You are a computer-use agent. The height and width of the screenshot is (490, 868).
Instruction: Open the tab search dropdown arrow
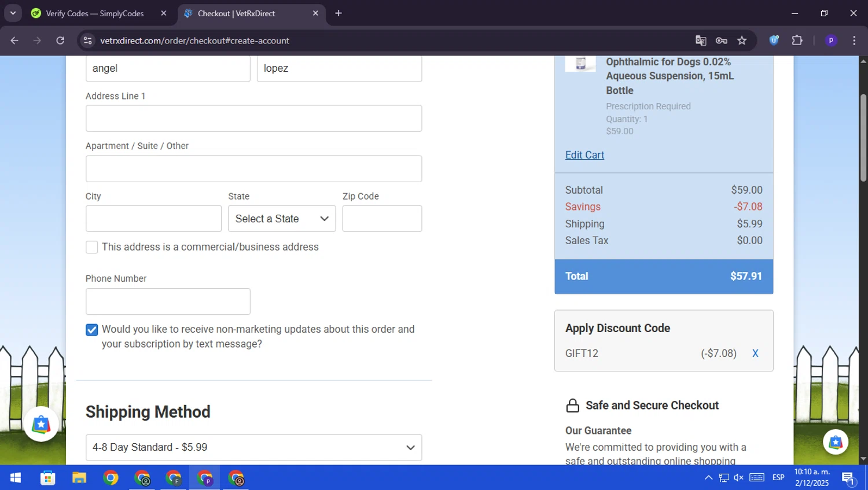(x=13, y=13)
